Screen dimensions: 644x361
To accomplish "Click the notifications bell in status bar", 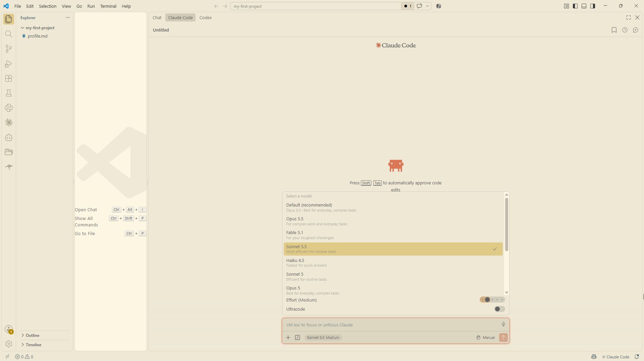I will click(x=637, y=357).
